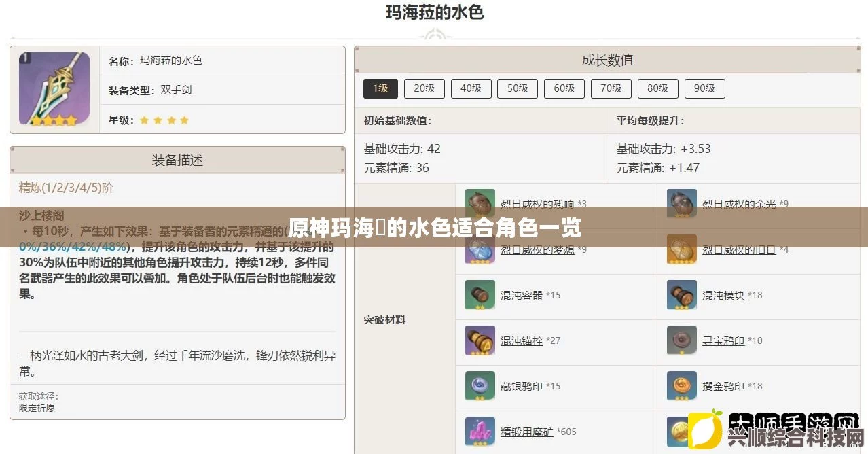Click the 装备描述 section header
This screenshot has width=868, height=454.
click(177, 160)
